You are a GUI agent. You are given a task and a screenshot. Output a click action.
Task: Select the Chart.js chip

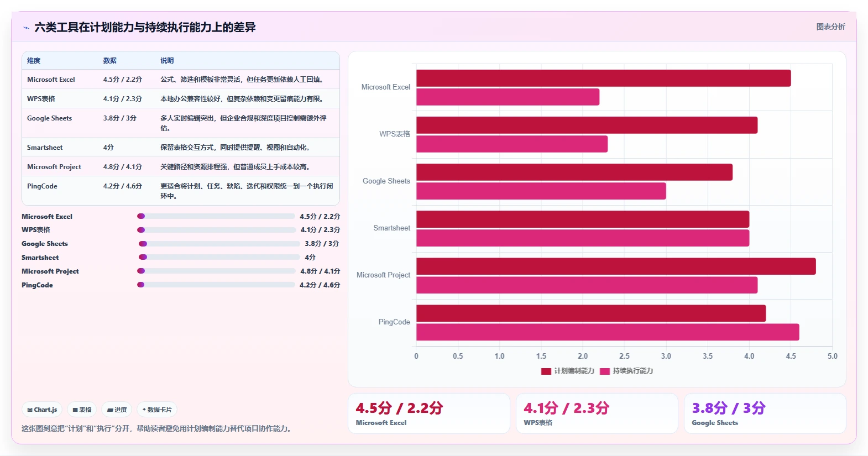[42, 410]
